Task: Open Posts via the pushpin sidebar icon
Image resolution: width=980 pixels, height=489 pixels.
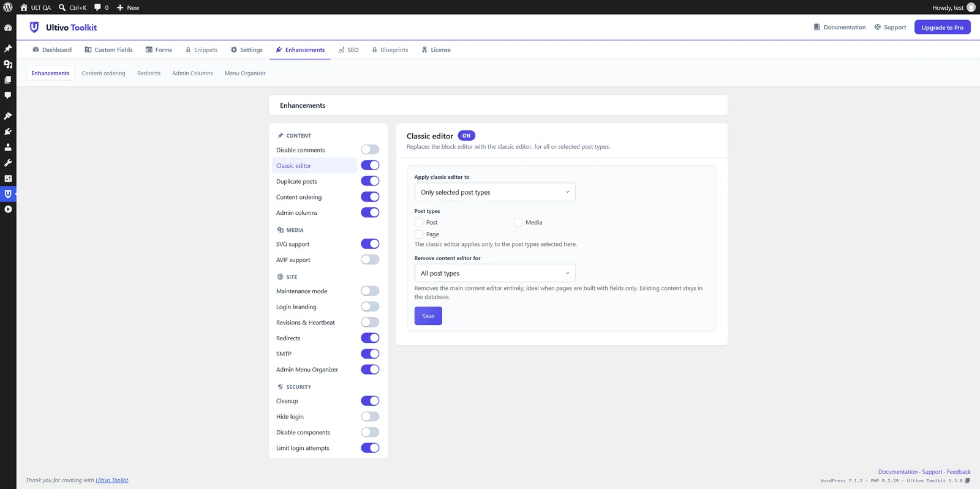Action: 8,48
